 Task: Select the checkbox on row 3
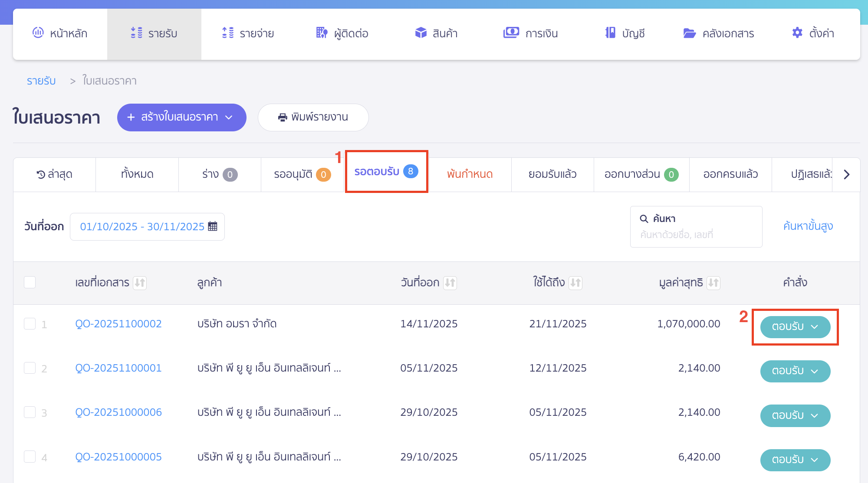click(30, 412)
